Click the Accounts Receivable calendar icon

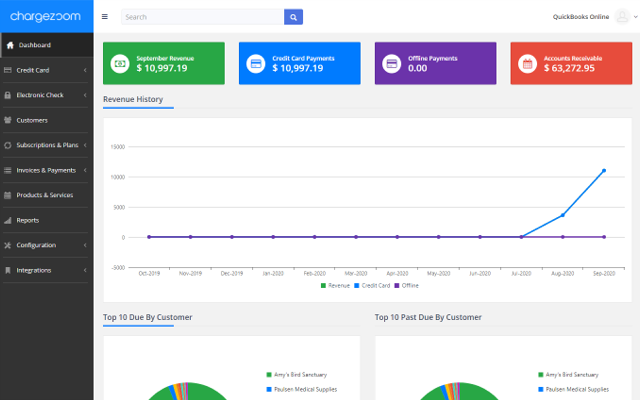pos(527,64)
